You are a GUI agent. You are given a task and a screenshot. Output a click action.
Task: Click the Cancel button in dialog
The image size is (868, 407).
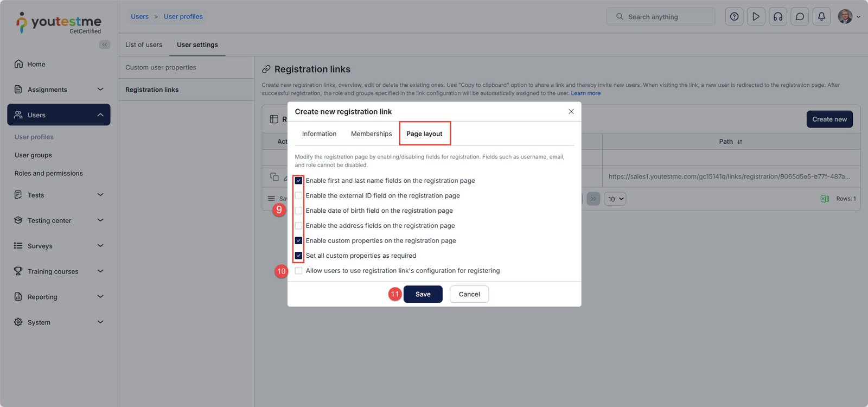tap(469, 294)
